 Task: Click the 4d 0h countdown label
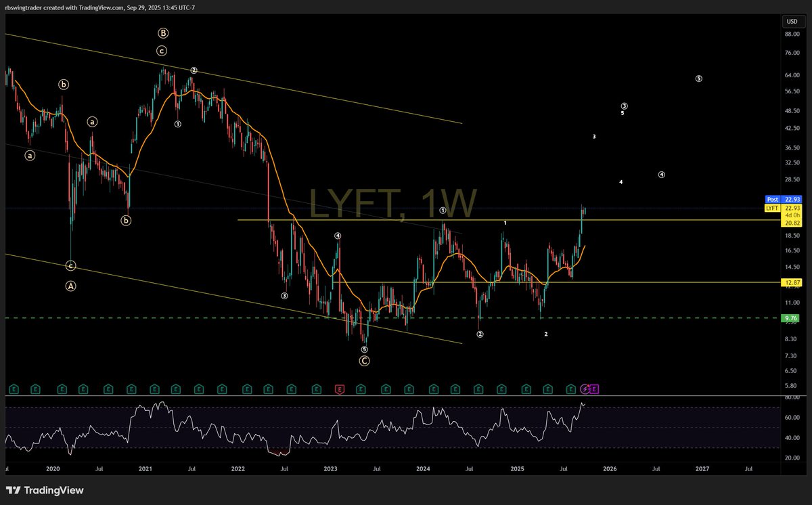coord(792,216)
